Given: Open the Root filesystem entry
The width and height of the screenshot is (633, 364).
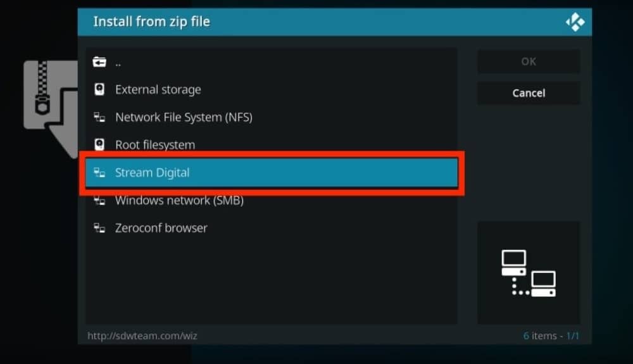Looking at the screenshot, I should click(272, 144).
